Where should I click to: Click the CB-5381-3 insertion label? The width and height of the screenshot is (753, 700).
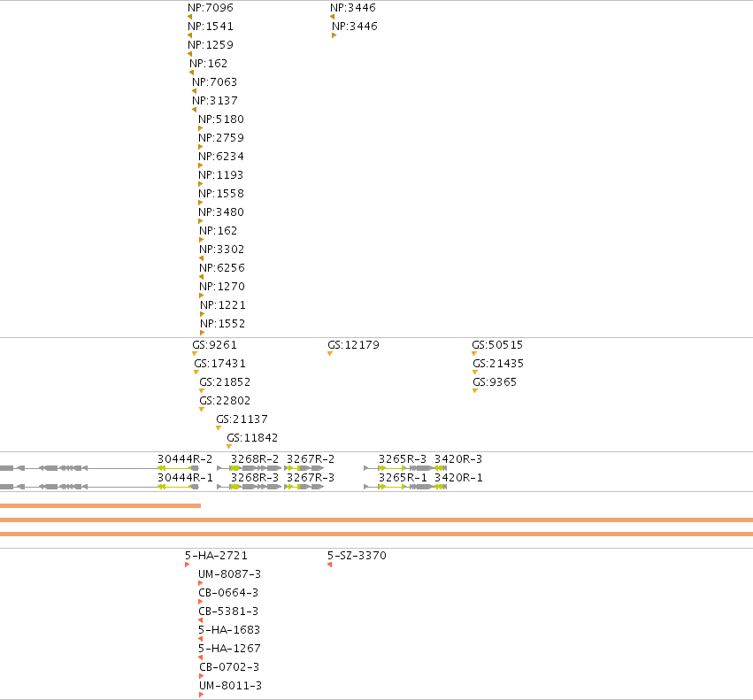point(228,612)
